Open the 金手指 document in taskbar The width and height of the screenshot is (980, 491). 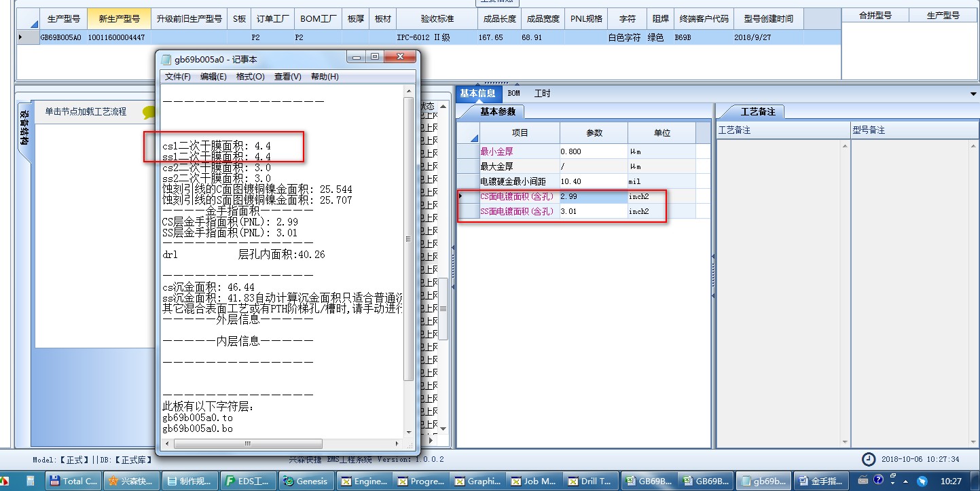click(x=822, y=481)
